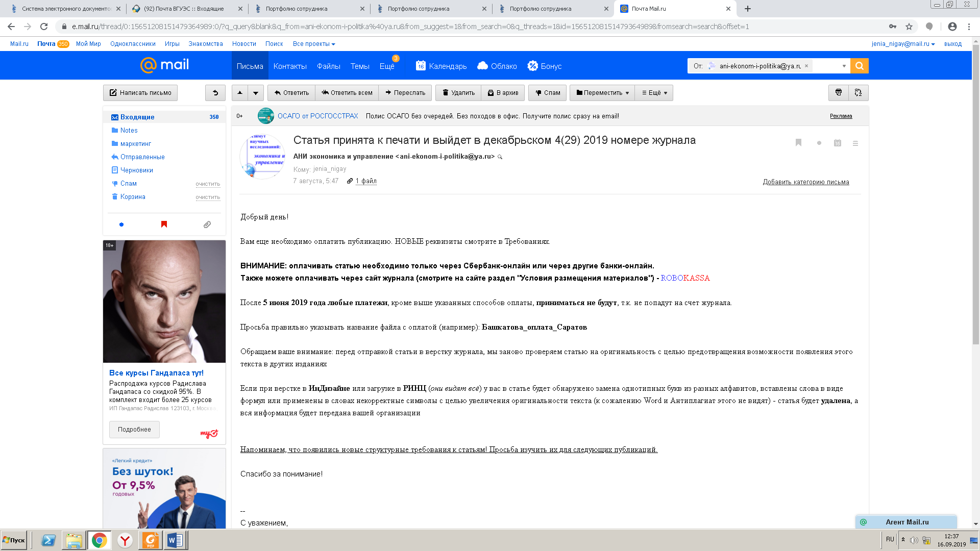Filter the sidebar by red flagged messages
The height and width of the screenshot is (551, 980).
[164, 224]
